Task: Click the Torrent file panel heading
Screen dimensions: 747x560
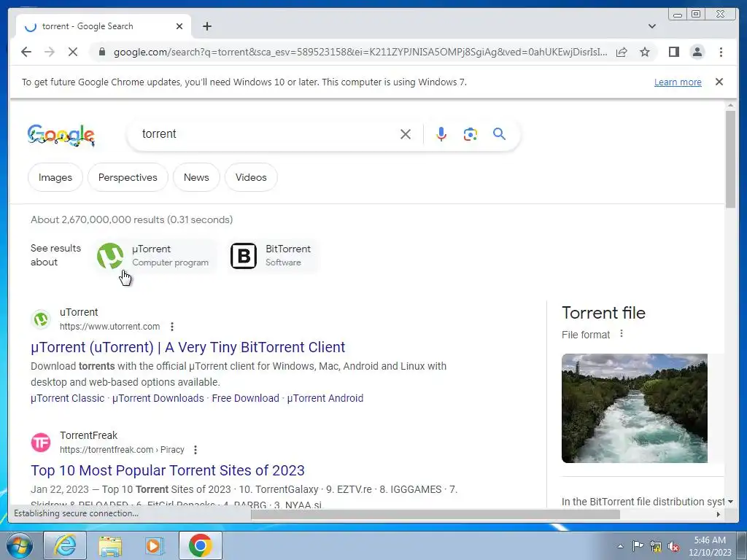Action: (603, 313)
